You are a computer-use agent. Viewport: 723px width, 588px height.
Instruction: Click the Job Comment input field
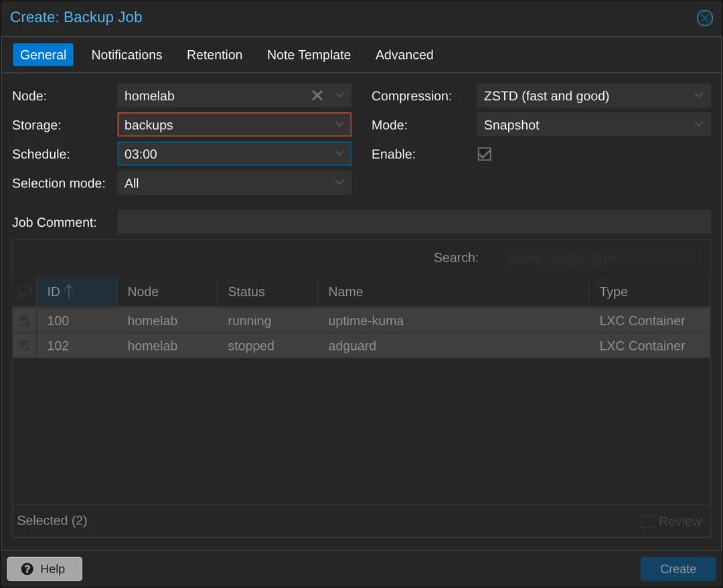click(414, 221)
